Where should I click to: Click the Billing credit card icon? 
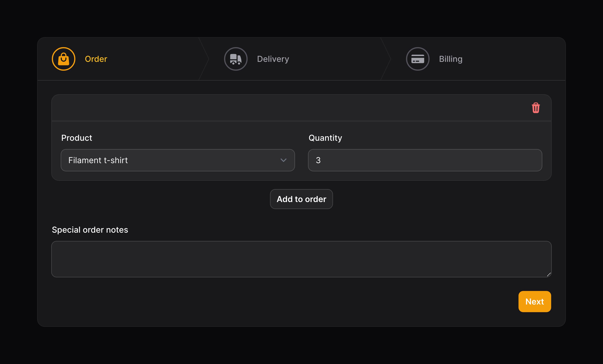coord(418,59)
